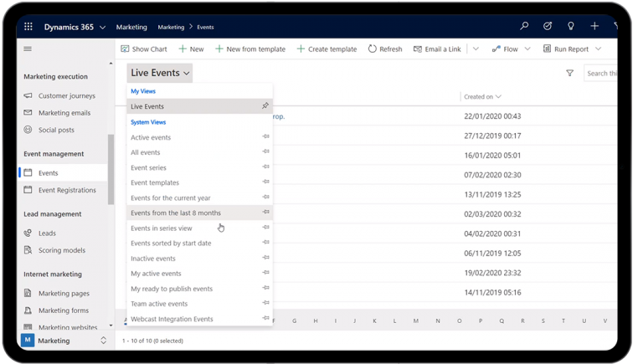Select Events from the last 8 months
This screenshot has height=364, width=633.
coord(176,213)
